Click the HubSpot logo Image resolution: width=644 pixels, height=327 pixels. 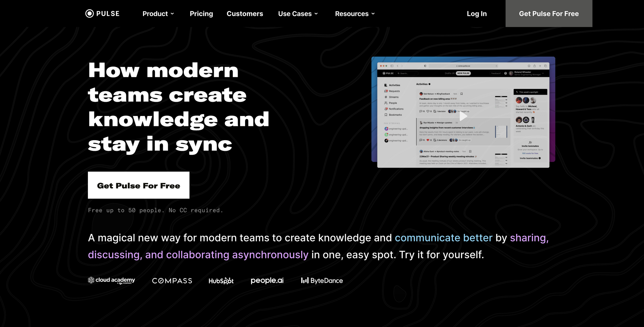pos(221,281)
